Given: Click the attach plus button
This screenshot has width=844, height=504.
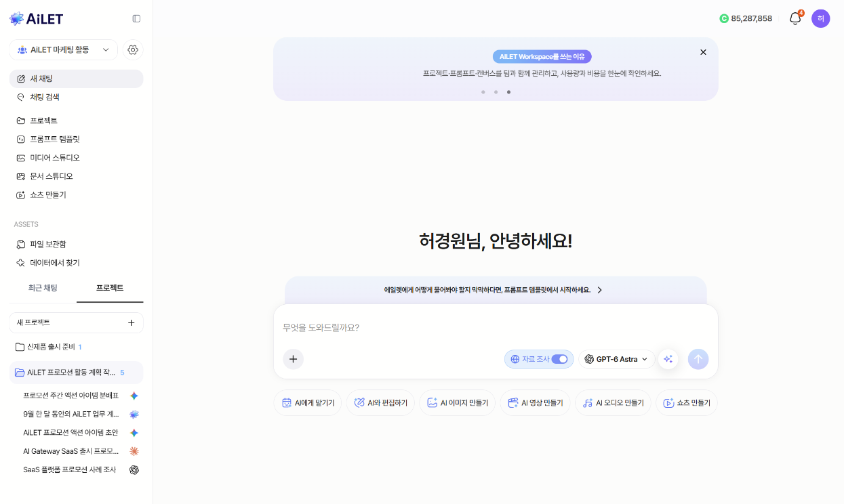Looking at the screenshot, I should tap(293, 359).
